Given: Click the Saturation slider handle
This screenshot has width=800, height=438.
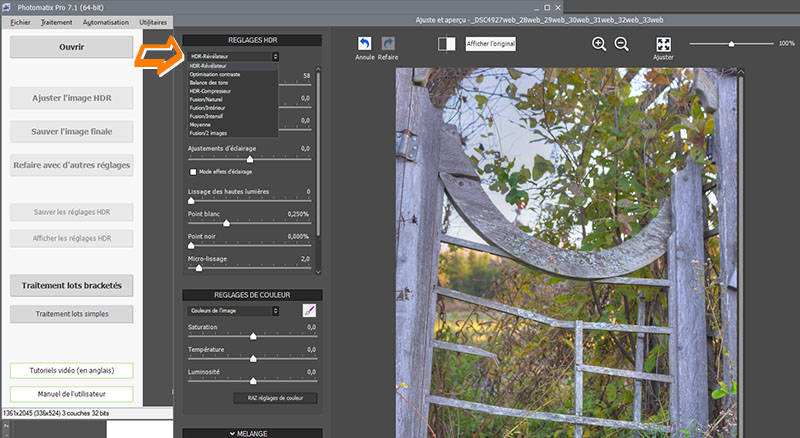Looking at the screenshot, I should click(253, 336).
